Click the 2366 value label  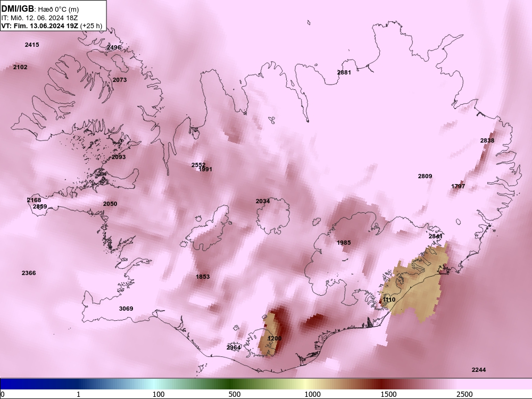[29, 273]
